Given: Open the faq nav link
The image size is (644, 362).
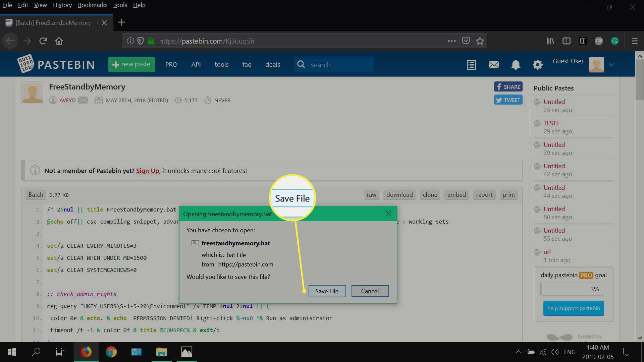Looking at the screenshot, I should (247, 64).
